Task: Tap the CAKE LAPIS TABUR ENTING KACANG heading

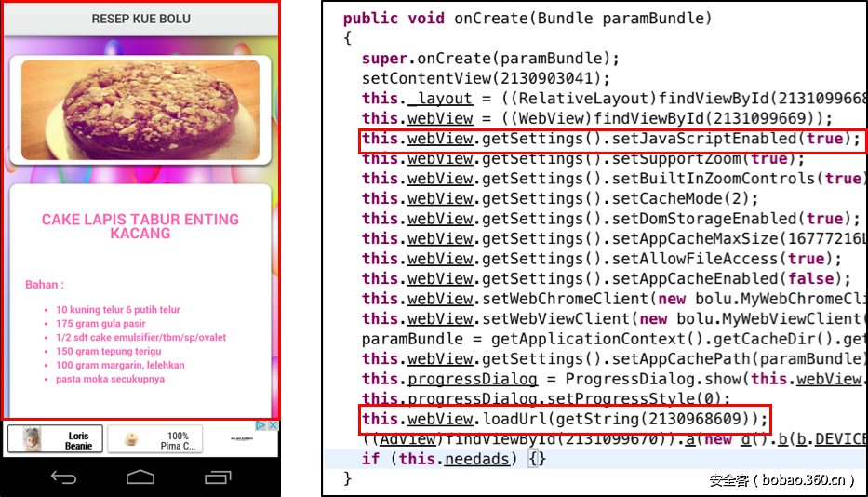Action: click(140, 226)
